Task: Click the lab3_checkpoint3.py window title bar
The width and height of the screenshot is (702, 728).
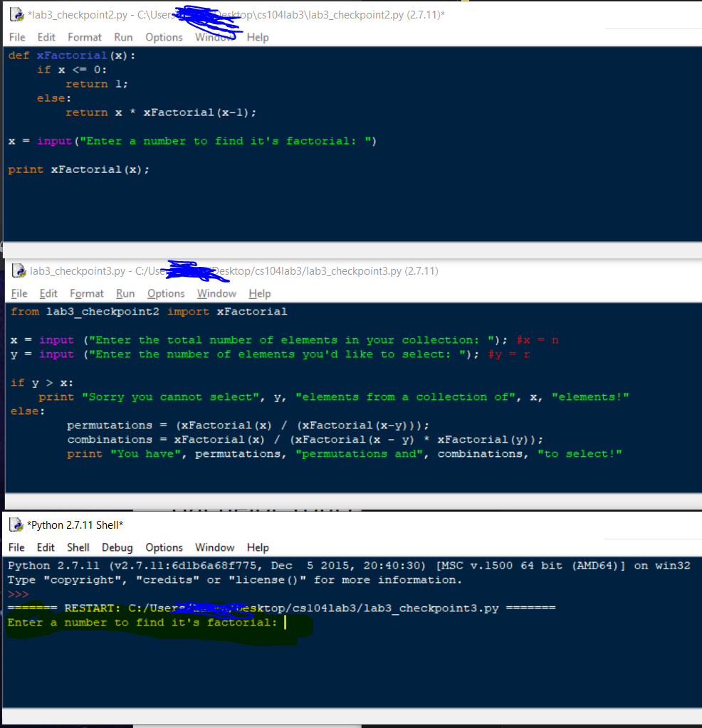Action: click(x=353, y=270)
